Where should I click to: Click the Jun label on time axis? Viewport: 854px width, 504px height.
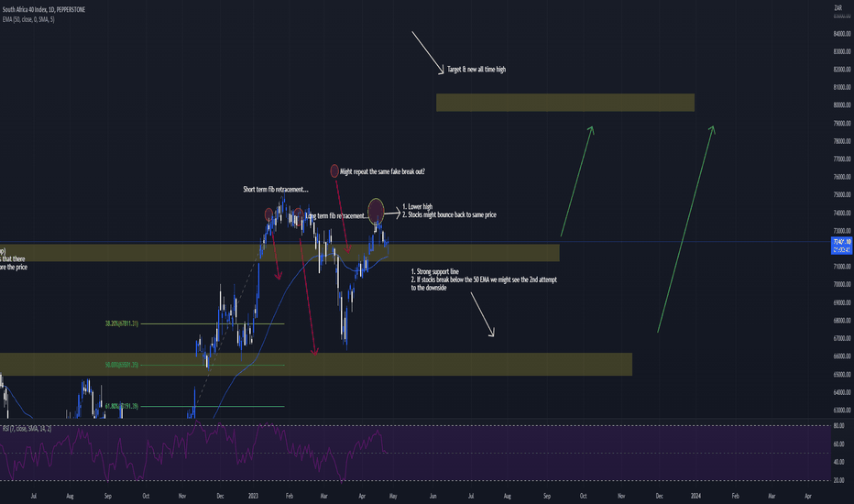pyautogui.click(x=433, y=497)
